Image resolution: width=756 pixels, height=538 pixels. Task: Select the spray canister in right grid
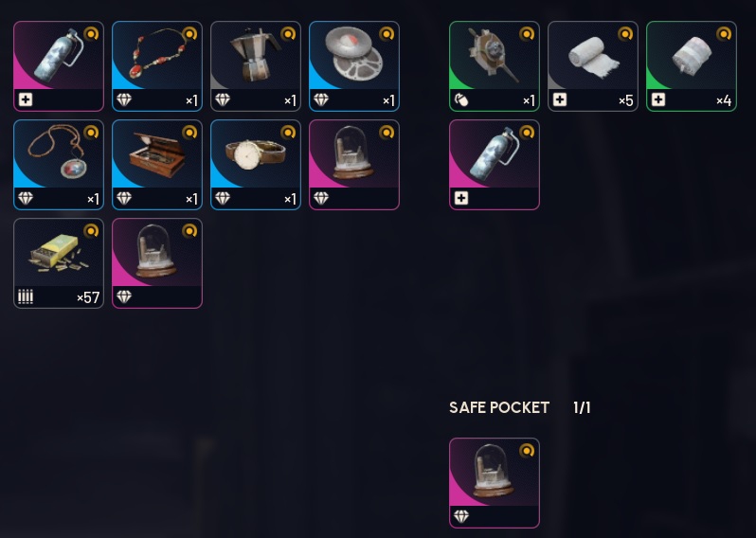(x=495, y=165)
